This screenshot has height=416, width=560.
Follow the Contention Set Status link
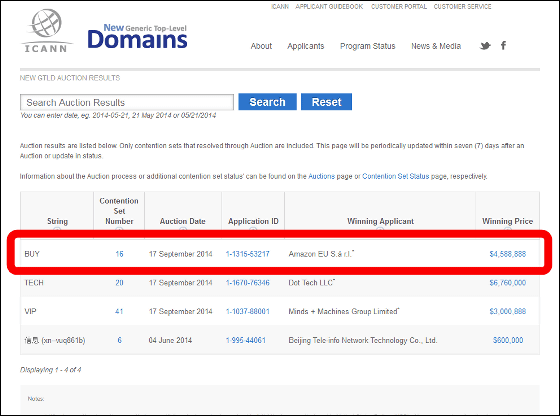(395, 176)
